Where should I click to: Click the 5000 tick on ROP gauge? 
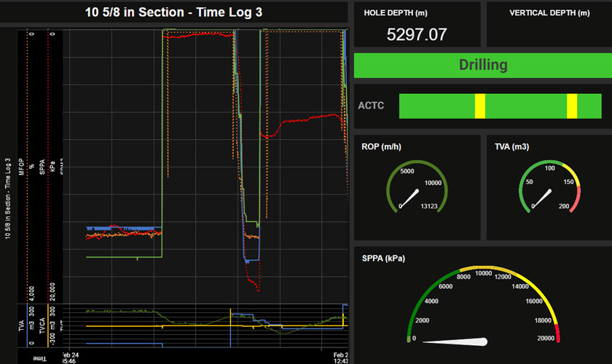(407, 171)
